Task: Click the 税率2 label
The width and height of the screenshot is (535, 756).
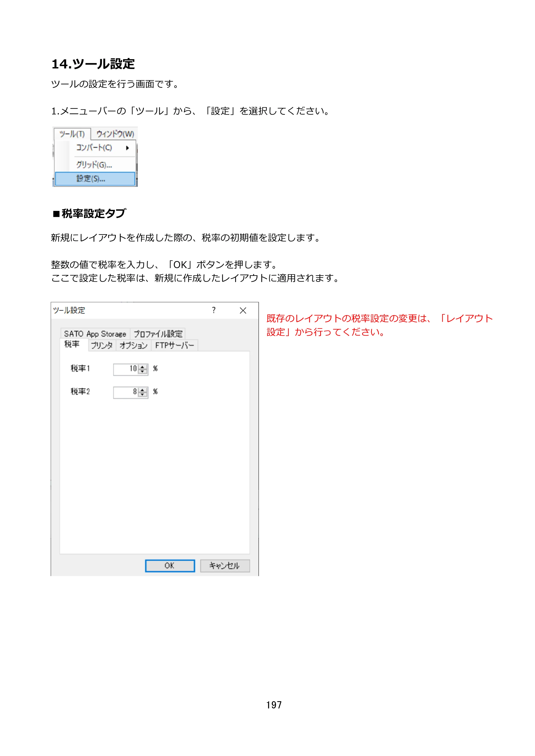Action: tap(80, 391)
